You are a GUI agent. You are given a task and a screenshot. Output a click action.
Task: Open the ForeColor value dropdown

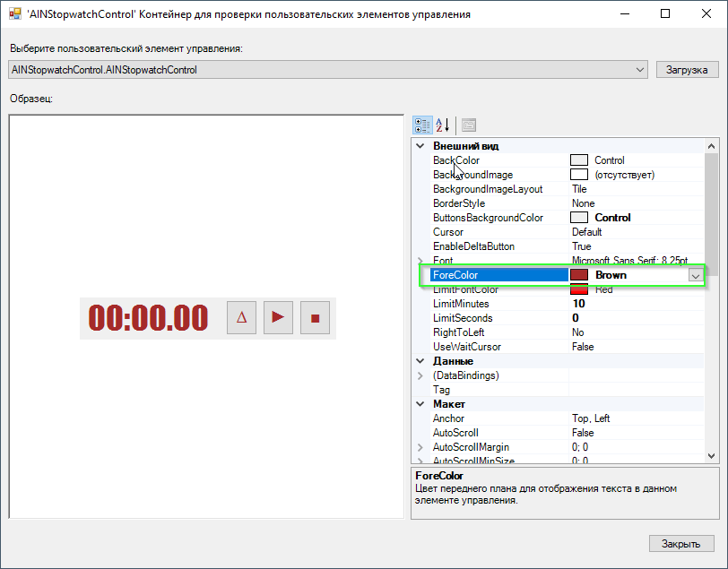[696, 274]
